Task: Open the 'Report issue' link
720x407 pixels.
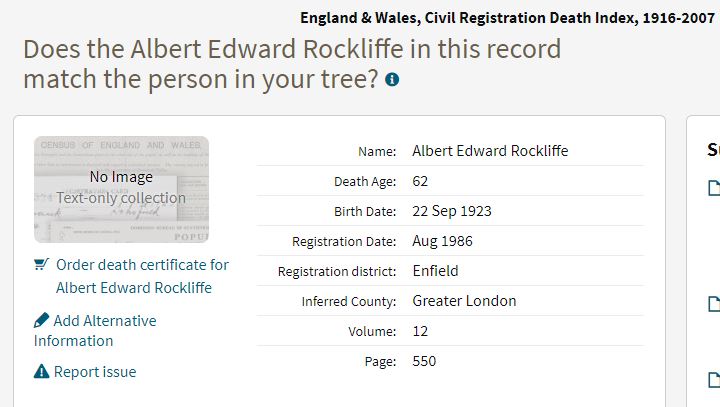Action: point(95,372)
